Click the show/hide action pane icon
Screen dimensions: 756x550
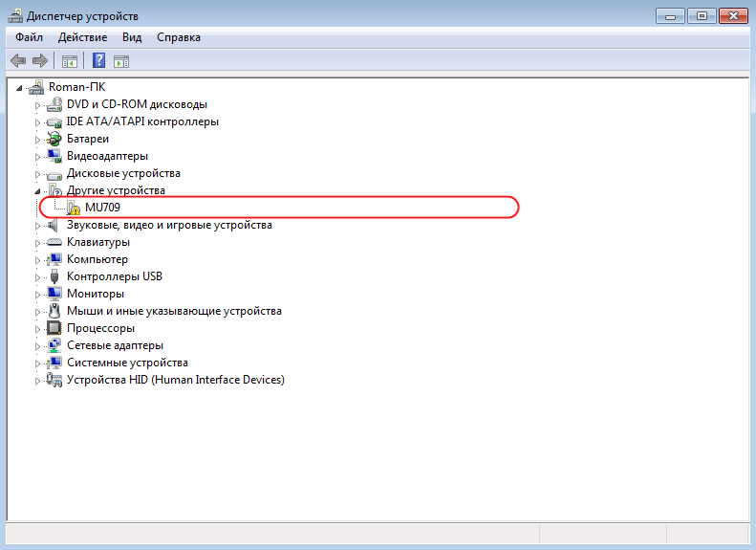point(121,61)
